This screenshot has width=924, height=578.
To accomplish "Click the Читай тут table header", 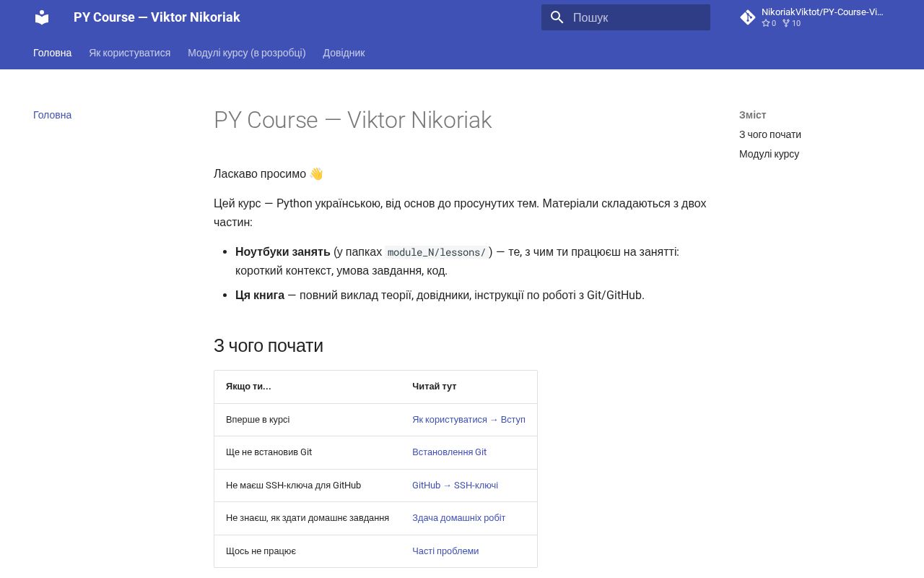I will tap(434, 387).
